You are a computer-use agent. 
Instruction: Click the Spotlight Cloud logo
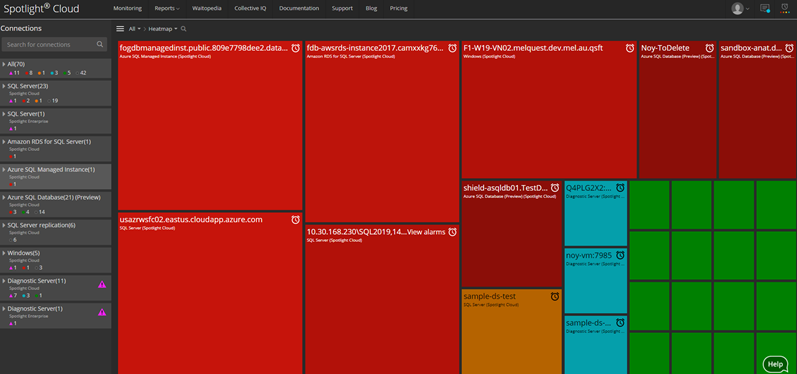pos(41,8)
